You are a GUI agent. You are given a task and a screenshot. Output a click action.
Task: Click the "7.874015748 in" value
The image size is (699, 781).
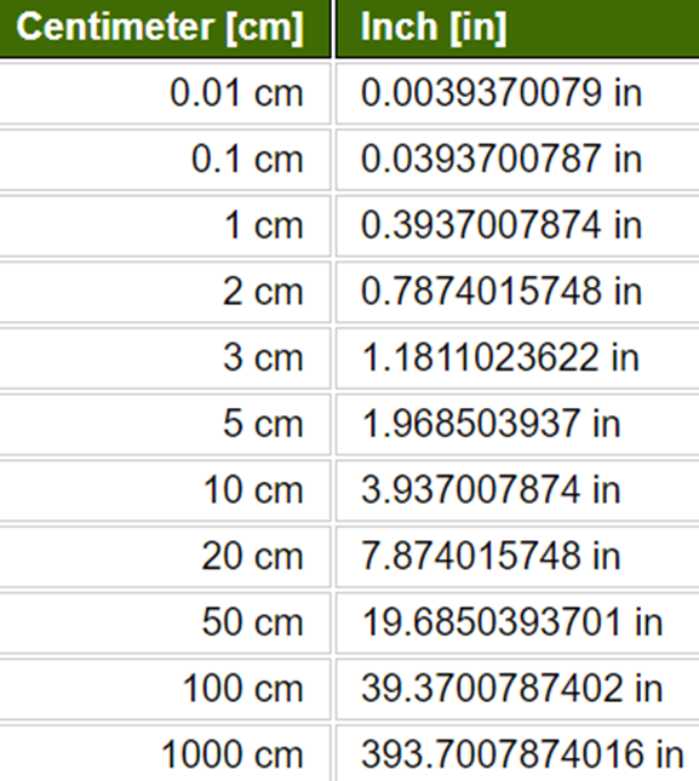click(x=491, y=556)
